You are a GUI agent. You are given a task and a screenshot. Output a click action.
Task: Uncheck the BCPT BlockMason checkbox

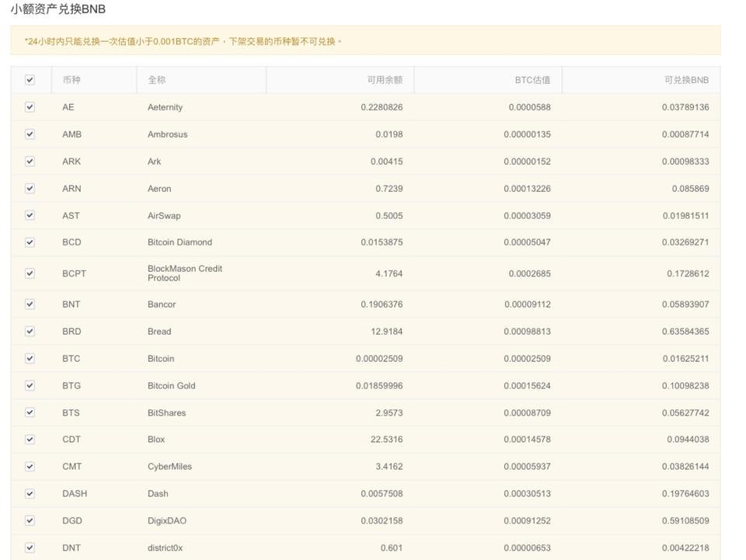click(x=30, y=273)
